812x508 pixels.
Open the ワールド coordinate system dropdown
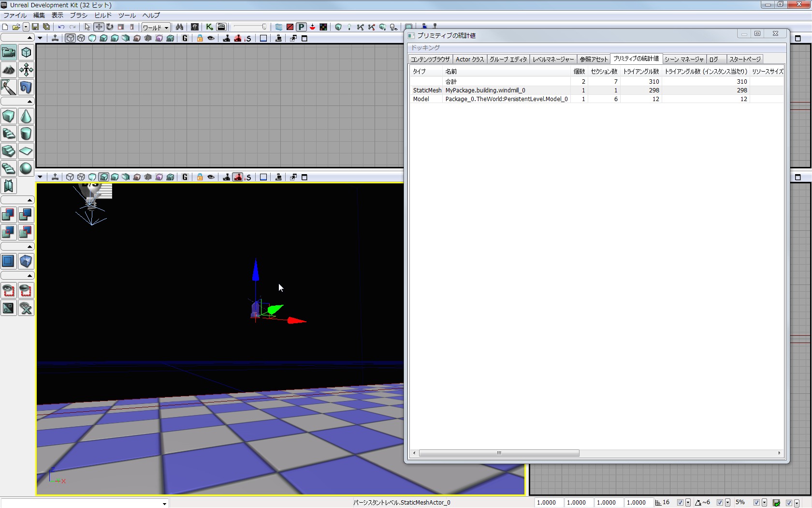click(155, 28)
